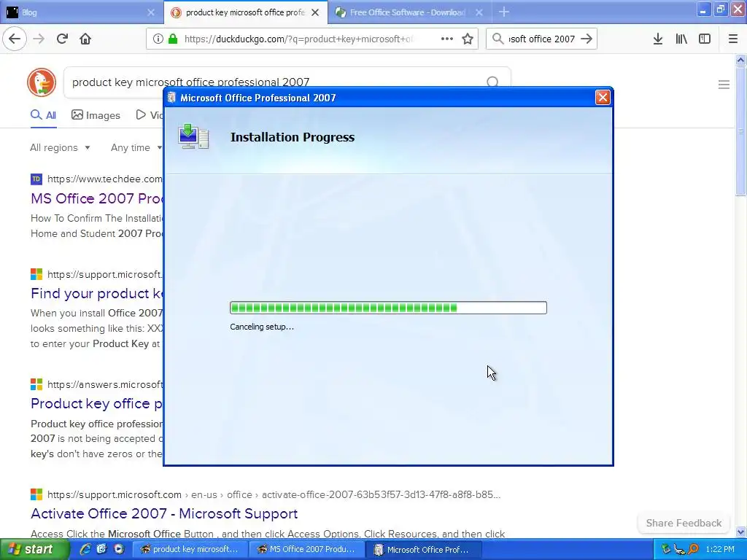Screen dimensions: 747x560
Task: Click the Installation Progress heading
Action: click(293, 137)
